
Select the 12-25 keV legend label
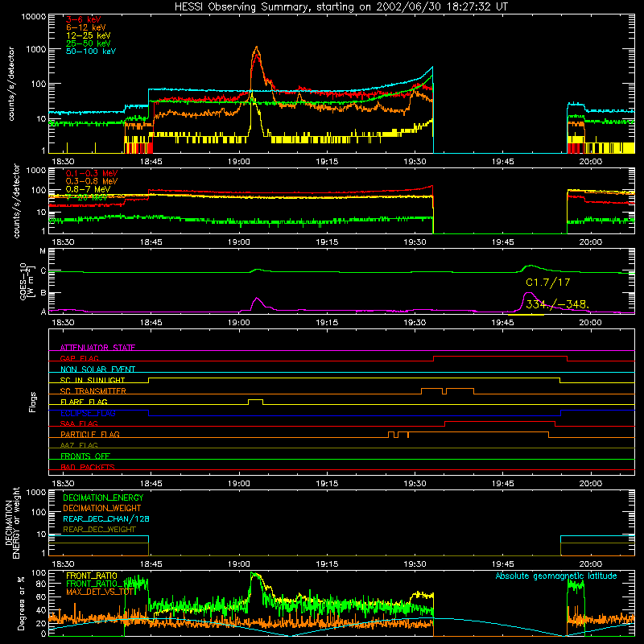[89, 35]
